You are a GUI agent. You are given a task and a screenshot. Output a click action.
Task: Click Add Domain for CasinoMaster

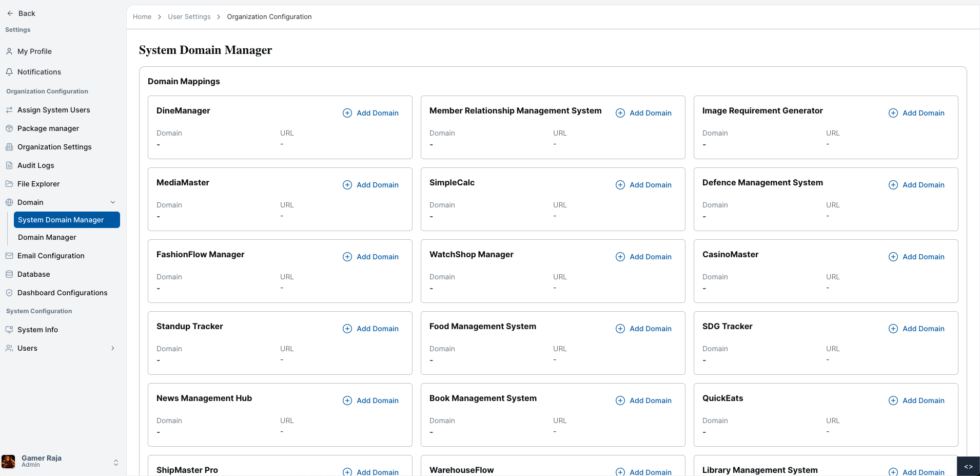(x=917, y=257)
